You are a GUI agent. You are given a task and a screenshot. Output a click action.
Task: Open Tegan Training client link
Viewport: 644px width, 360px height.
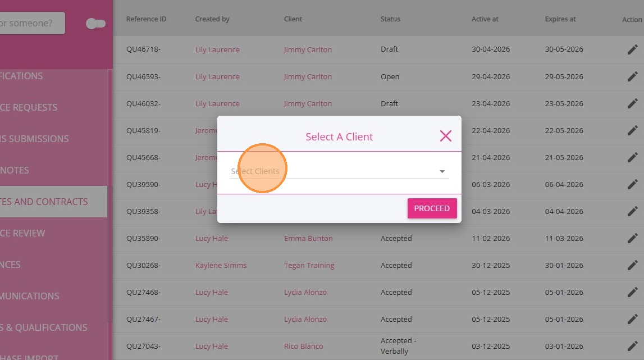pyautogui.click(x=309, y=265)
